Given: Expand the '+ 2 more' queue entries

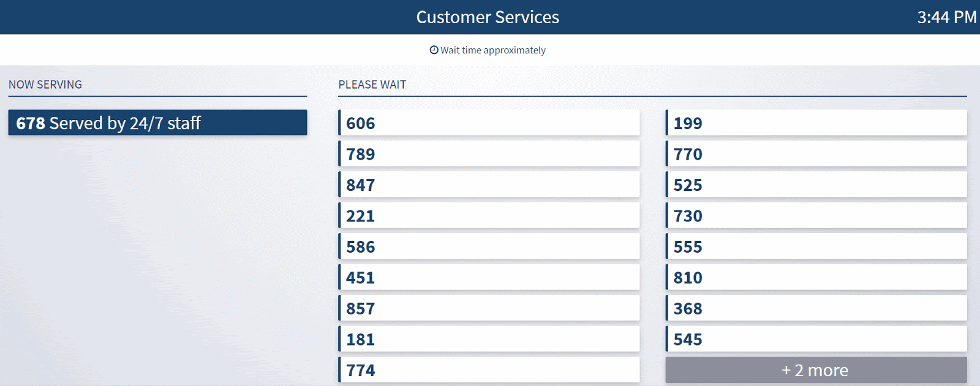Looking at the screenshot, I should [816, 370].
